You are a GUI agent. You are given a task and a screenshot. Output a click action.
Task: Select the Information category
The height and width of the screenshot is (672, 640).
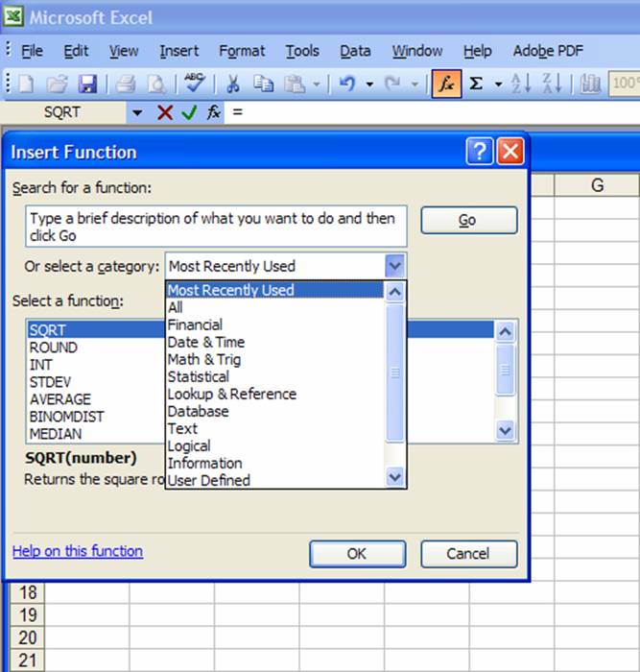coord(275,464)
